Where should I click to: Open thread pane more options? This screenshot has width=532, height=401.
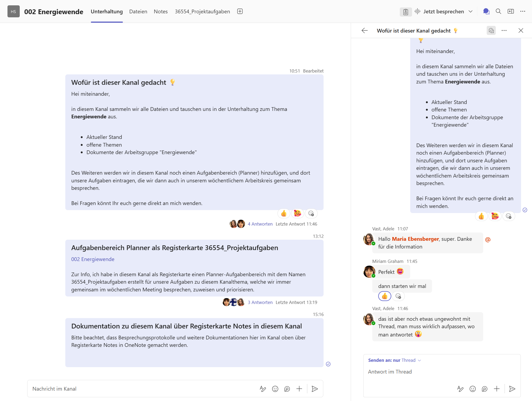(504, 31)
